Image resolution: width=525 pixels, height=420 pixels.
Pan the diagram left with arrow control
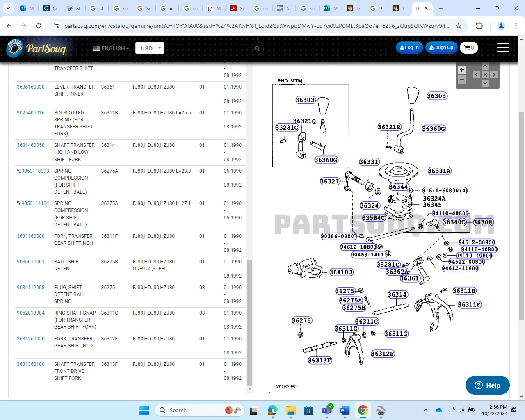coord(476,75)
